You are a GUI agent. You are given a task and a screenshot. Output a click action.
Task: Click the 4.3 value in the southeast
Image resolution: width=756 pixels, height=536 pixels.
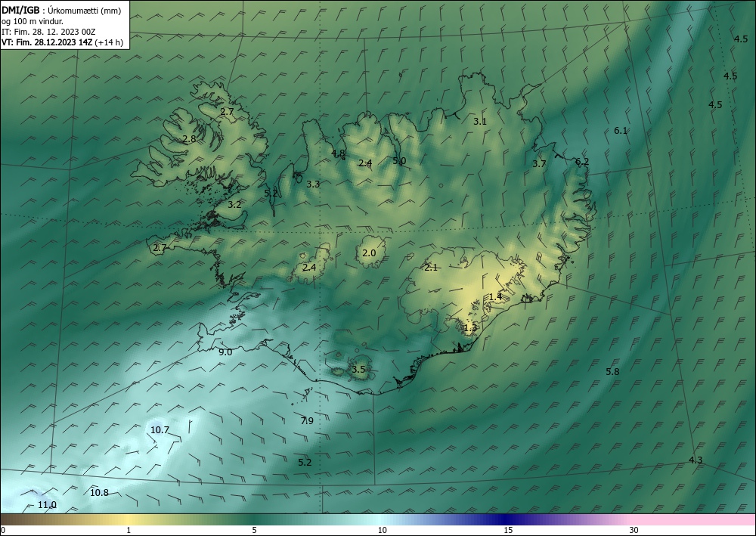point(696,460)
